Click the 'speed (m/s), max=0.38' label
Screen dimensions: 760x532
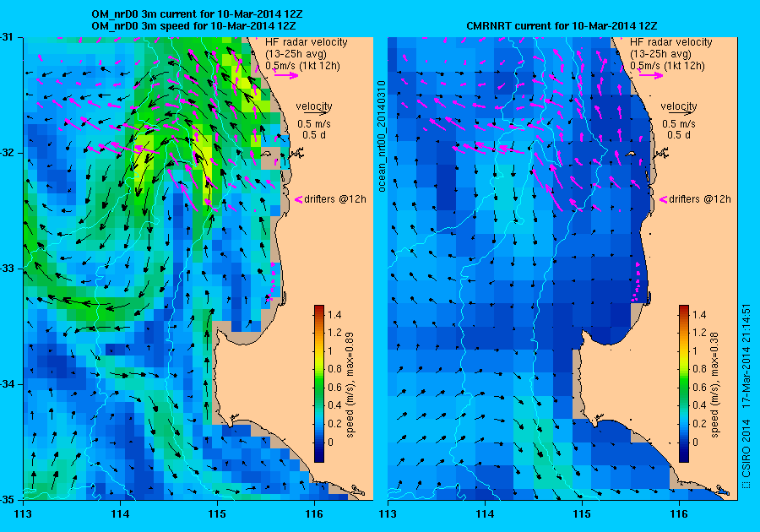click(x=714, y=385)
